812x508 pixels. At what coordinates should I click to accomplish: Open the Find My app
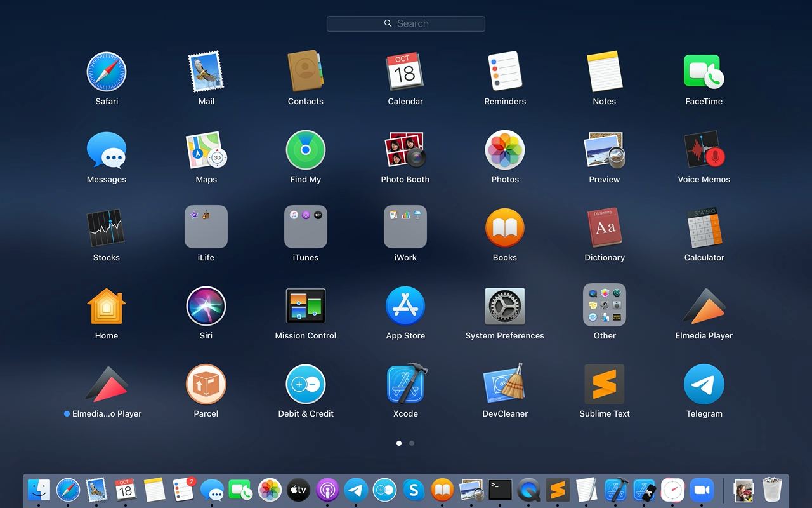[x=306, y=150]
